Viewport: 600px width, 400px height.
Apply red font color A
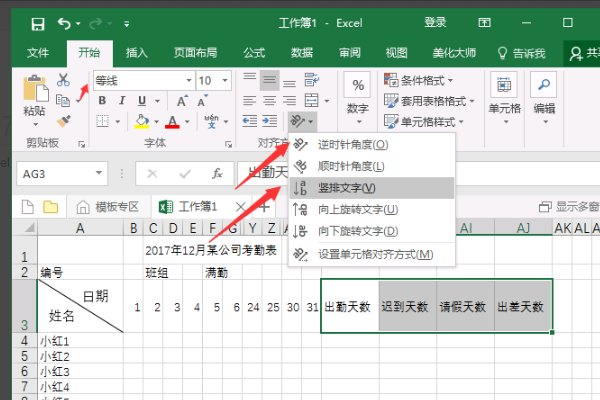click(x=173, y=122)
